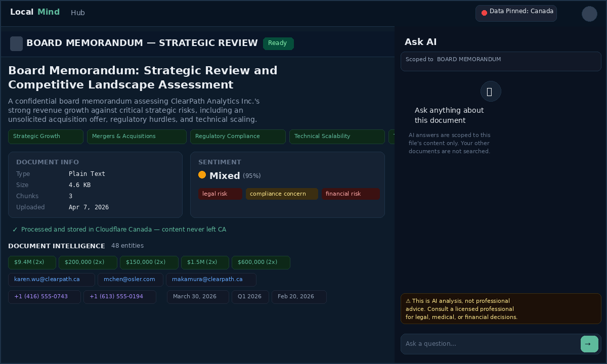
Task: Click the Ready status badge
Action: tap(278, 43)
